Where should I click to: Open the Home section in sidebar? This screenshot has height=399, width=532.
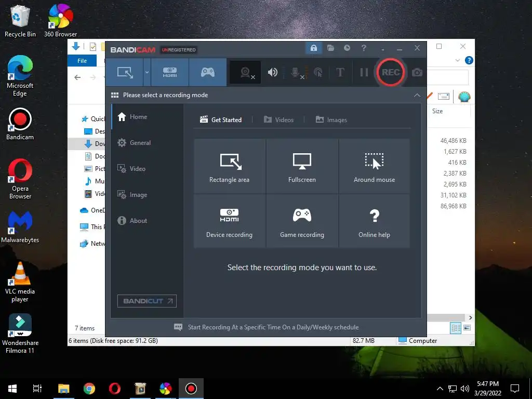tap(148, 117)
